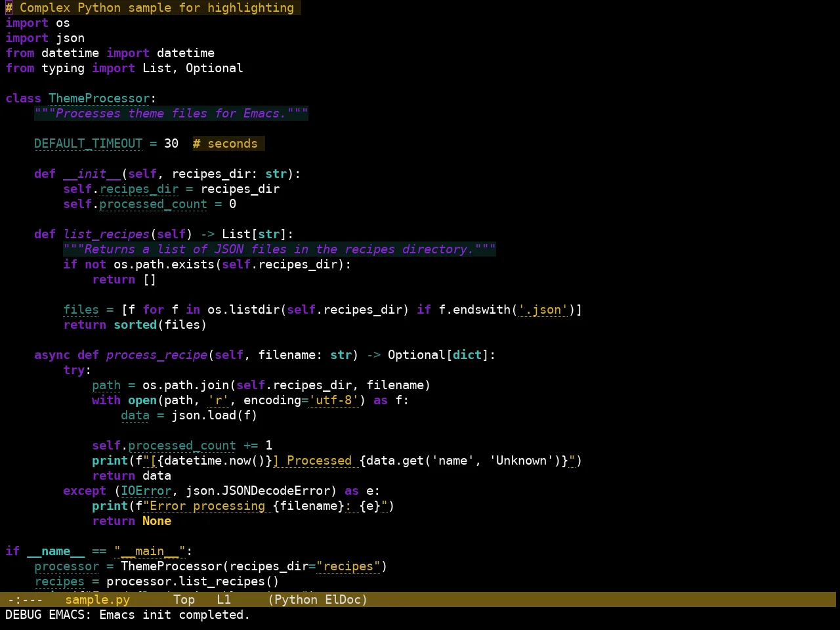Click the 'return data' statement
The height and width of the screenshot is (630, 840).
tap(132, 476)
